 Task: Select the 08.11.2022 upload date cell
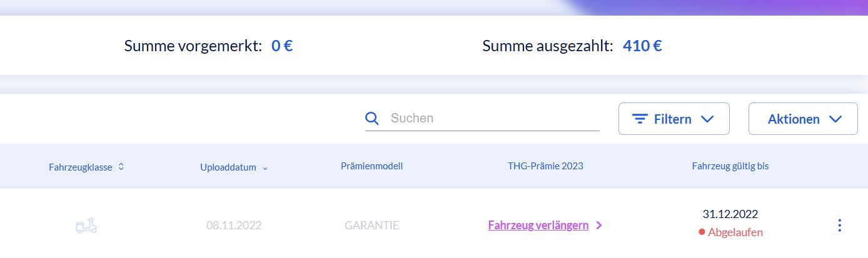(234, 226)
